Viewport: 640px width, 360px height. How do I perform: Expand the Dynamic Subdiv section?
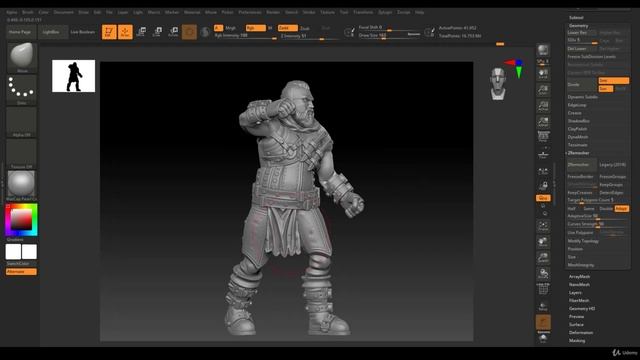point(582,97)
